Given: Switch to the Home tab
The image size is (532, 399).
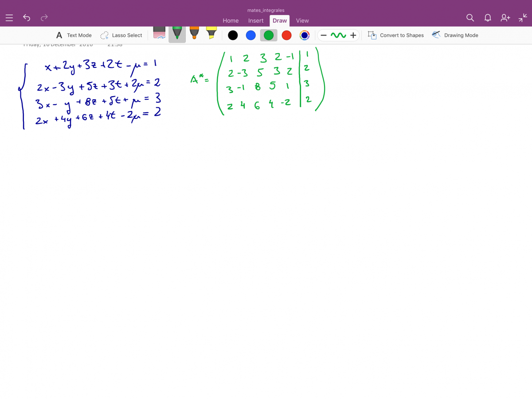Looking at the screenshot, I should pyautogui.click(x=231, y=20).
